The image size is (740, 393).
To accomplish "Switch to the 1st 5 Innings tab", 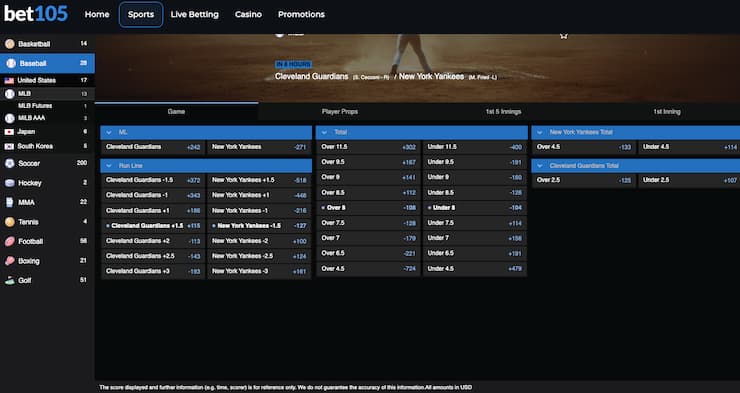I will click(x=504, y=112).
